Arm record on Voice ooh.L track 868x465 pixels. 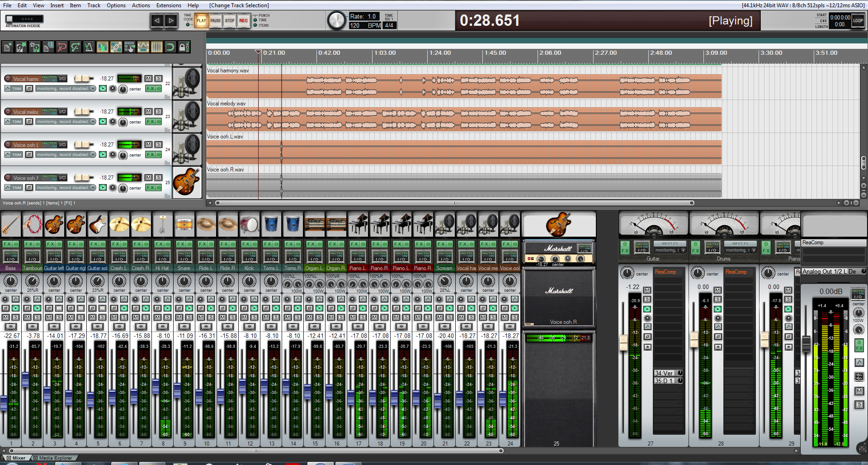tap(8, 145)
